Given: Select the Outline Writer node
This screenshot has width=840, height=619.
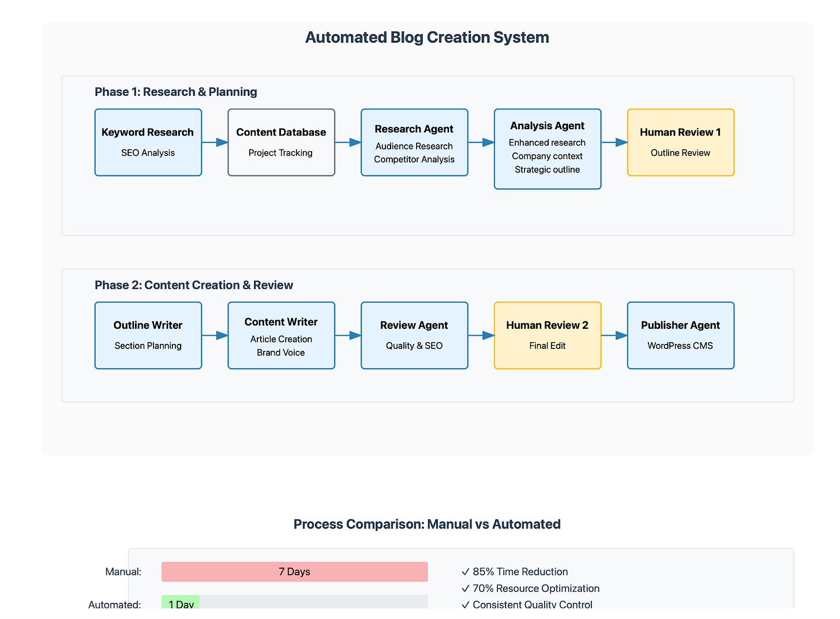Looking at the screenshot, I should [x=148, y=335].
